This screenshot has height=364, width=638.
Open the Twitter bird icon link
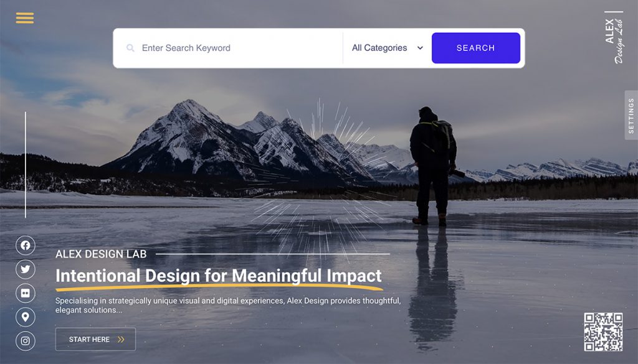tap(25, 269)
